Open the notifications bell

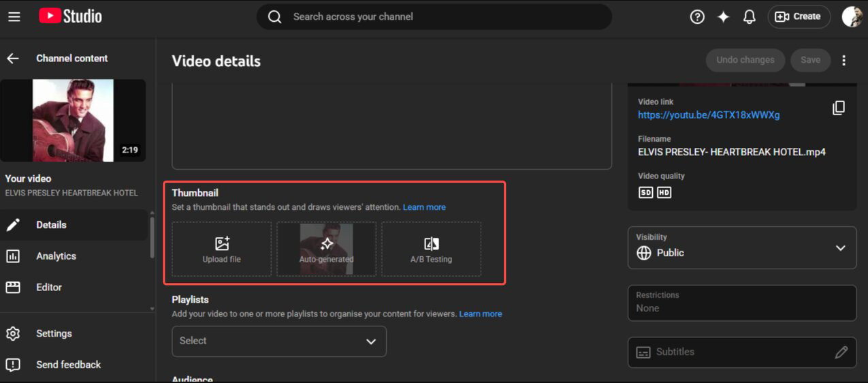[x=750, y=16]
